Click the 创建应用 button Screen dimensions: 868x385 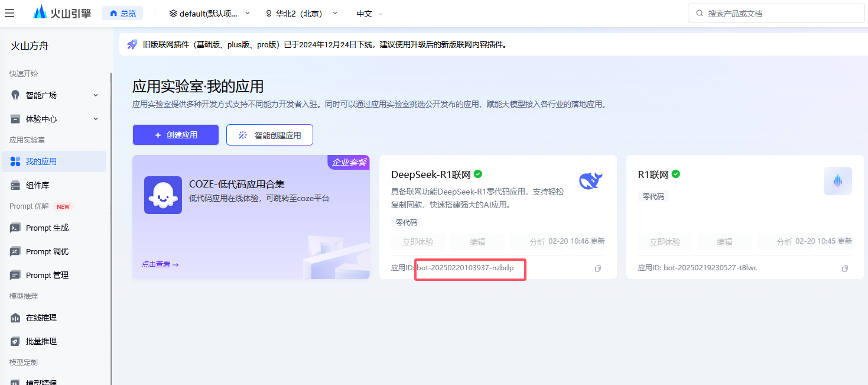[175, 135]
